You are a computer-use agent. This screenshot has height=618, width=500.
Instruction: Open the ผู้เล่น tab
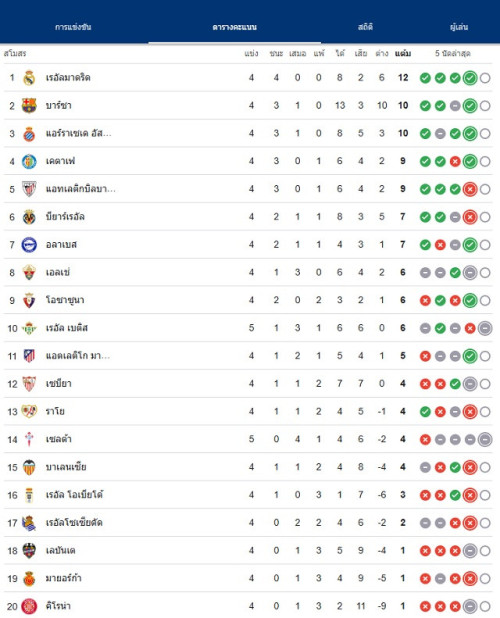coord(459,27)
